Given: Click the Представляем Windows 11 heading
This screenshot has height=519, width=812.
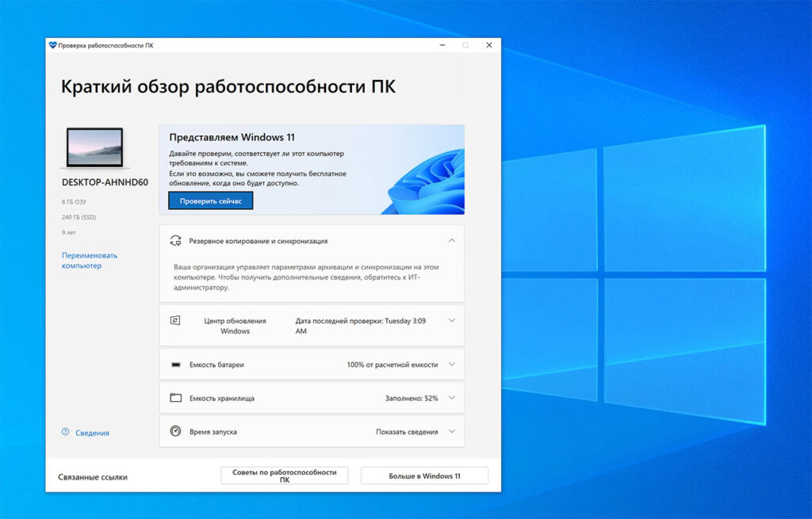Looking at the screenshot, I should (x=232, y=137).
